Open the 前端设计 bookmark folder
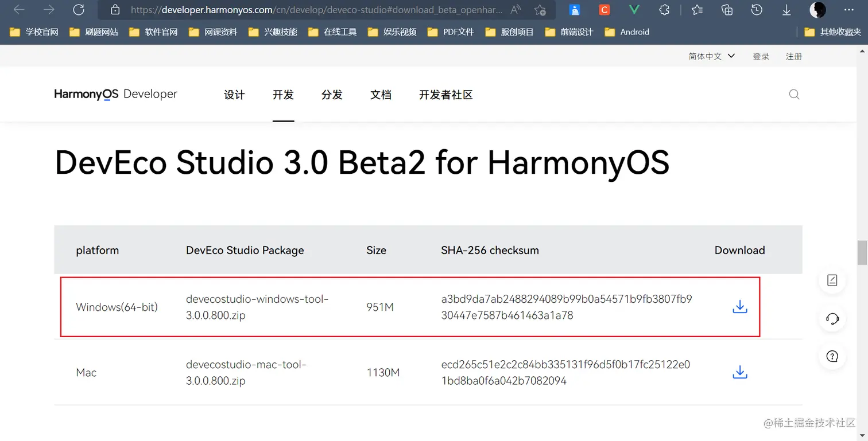The height and width of the screenshot is (441, 868). pos(569,32)
